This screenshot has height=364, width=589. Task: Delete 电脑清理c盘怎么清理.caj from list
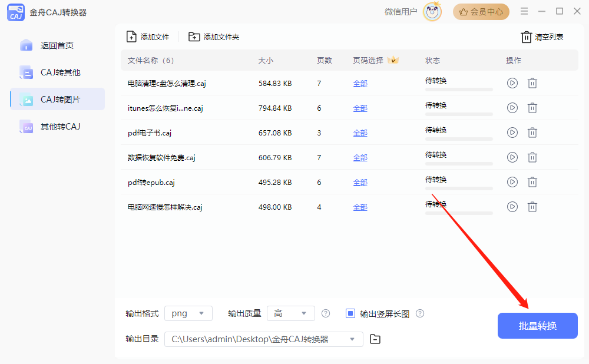coord(532,83)
